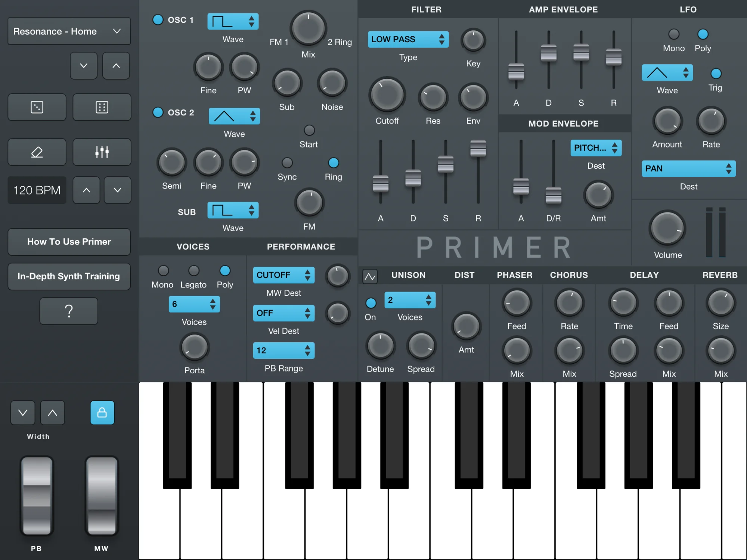Image resolution: width=747 pixels, height=560 pixels.
Task: Click the Noise level knob
Action: [x=332, y=83]
